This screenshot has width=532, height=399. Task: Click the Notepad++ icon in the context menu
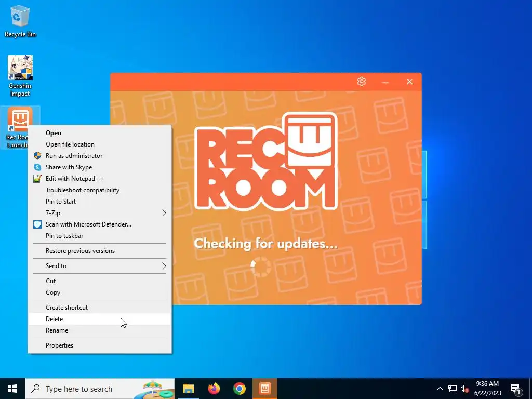[x=37, y=179]
